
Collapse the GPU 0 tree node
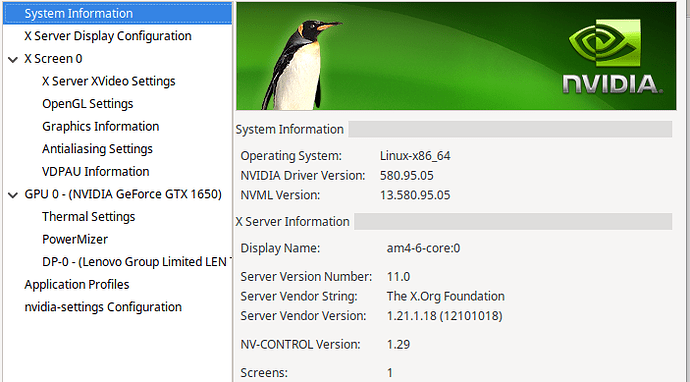[13, 195]
